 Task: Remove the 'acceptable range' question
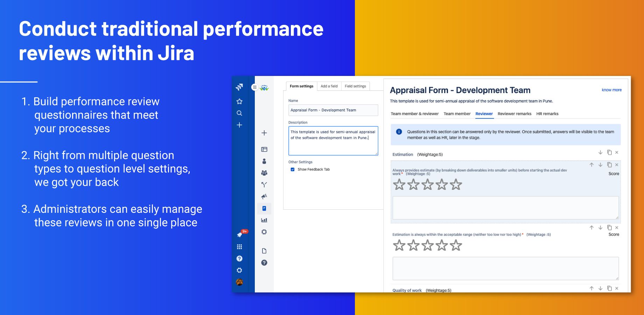pos(617,227)
